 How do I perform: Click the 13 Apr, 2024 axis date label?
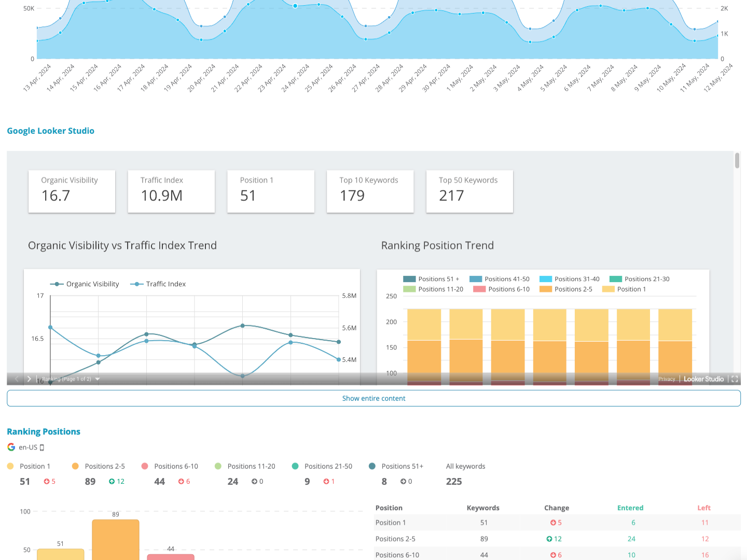pyautogui.click(x=37, y=78)
